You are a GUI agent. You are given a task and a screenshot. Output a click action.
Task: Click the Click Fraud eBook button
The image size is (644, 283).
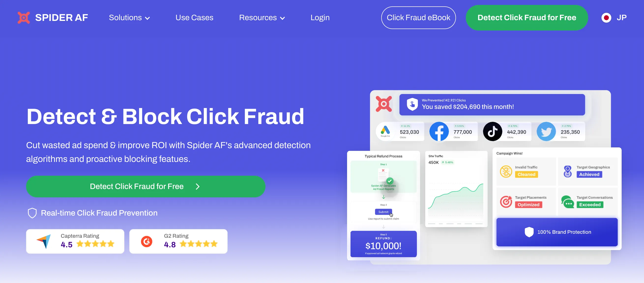[418, 18]
